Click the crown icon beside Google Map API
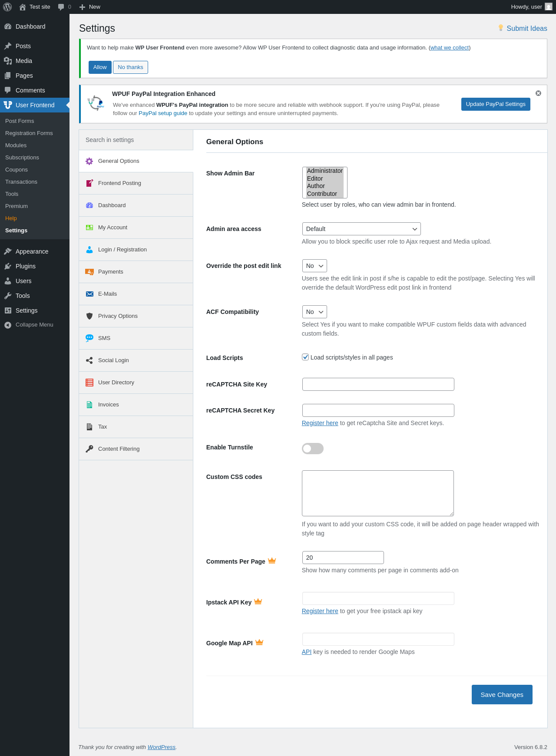The height and width of the screenshot is (756, 556). click(x=259, y=642)
